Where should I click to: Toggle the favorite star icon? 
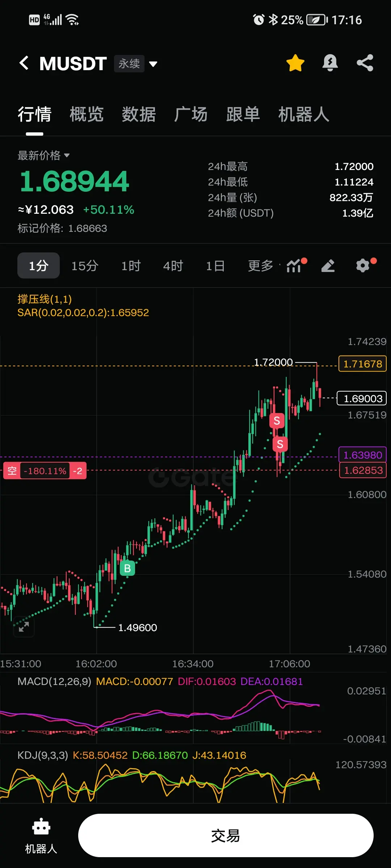point(295,63)
